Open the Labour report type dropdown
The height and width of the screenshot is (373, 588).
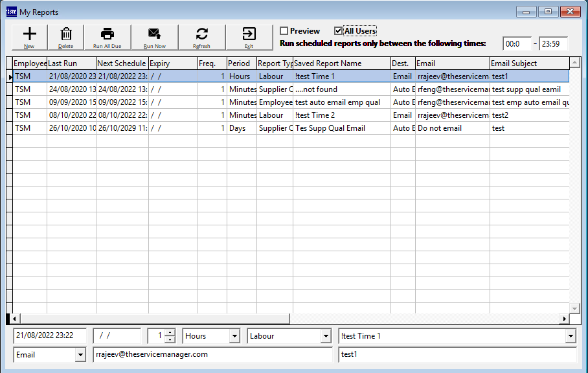[x=326, y=336]
